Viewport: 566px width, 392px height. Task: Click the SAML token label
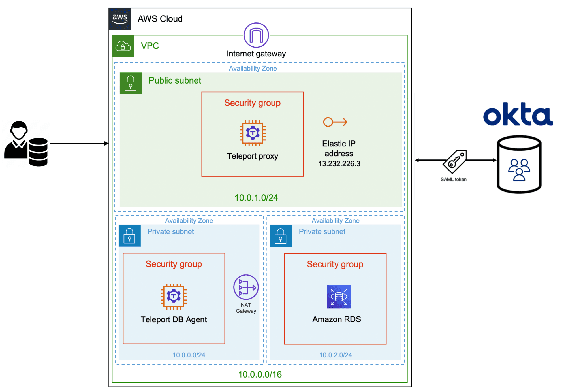click(453, 179)
